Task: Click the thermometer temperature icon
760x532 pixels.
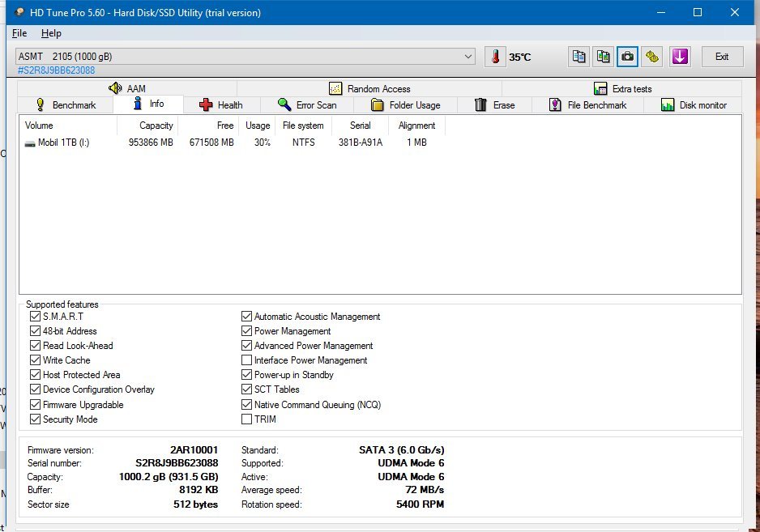Action: (495, 57)
